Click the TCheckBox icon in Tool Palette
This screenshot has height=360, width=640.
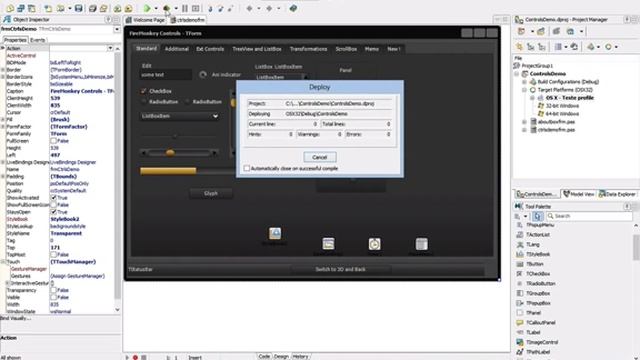520,274
